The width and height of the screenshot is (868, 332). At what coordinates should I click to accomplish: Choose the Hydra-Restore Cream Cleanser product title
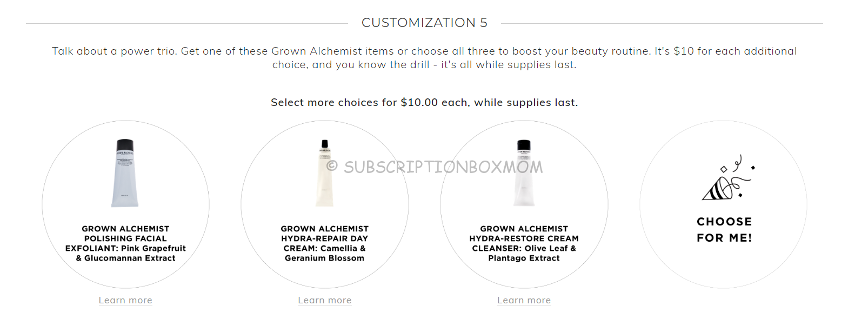coord(524,243)
